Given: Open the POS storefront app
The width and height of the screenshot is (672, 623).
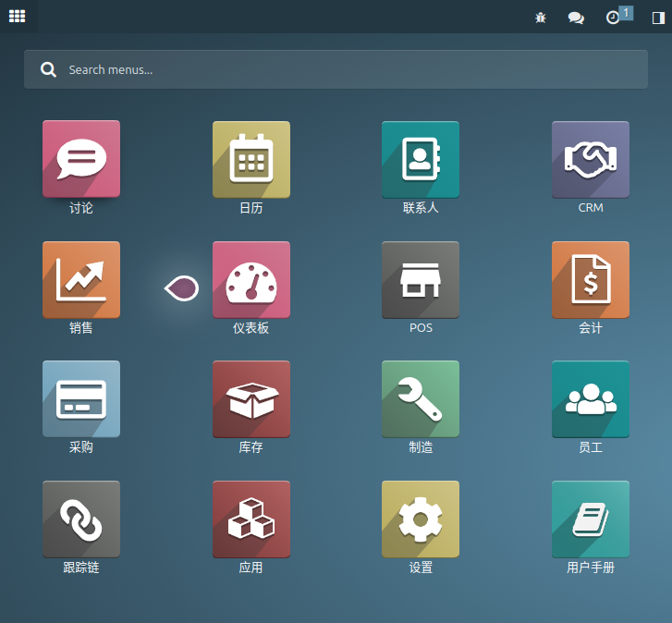Looking at the screenshot, I should pos(421,279).
